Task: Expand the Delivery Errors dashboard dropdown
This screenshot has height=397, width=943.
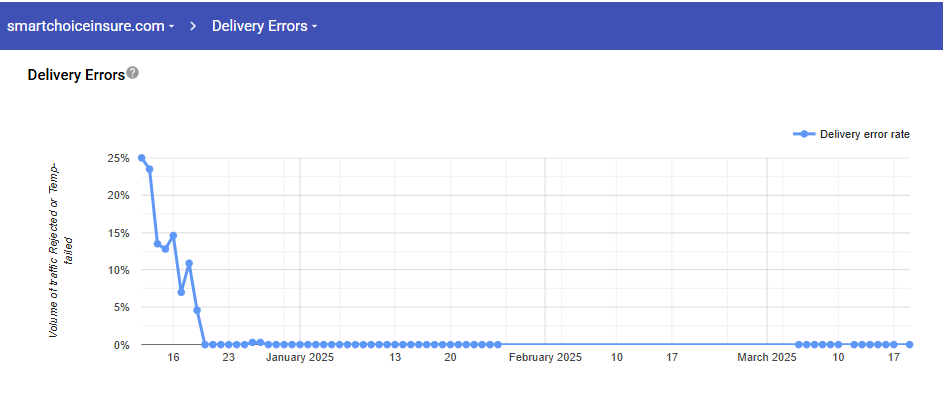Action: [x=265, y=26]
